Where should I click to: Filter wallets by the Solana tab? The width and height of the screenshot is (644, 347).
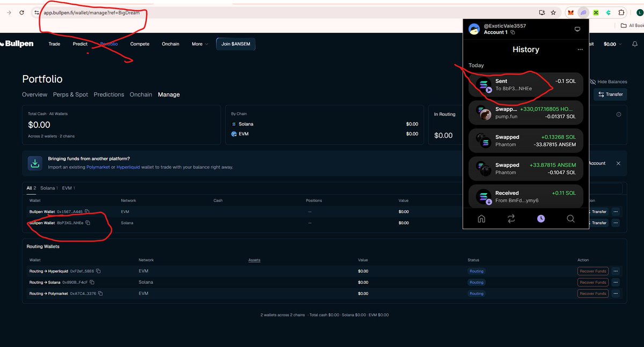pyautogui.click(x=48, y=188)
